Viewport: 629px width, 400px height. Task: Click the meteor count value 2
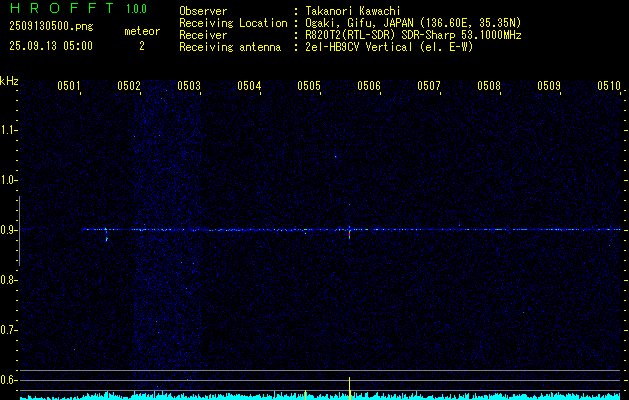tap(142, 46)
